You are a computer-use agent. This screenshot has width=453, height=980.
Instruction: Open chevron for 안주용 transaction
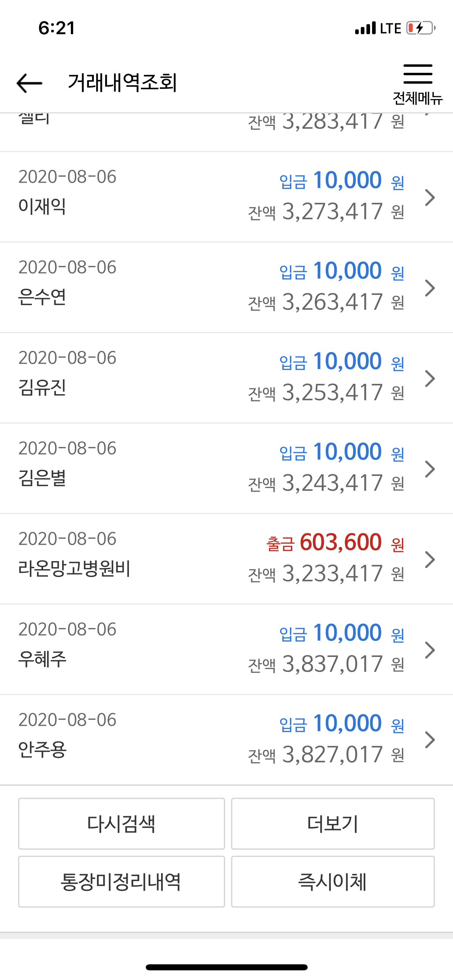(x=430, y=740)
